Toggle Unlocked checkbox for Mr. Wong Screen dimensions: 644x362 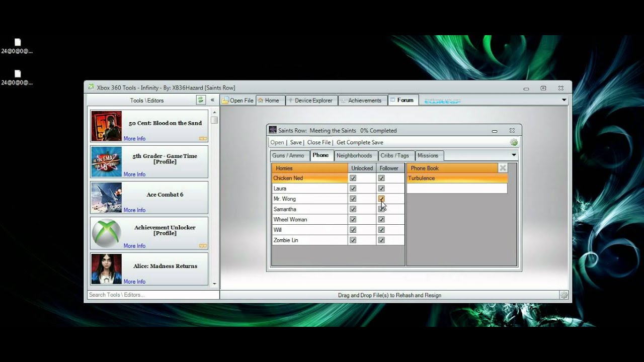point(353,199)
